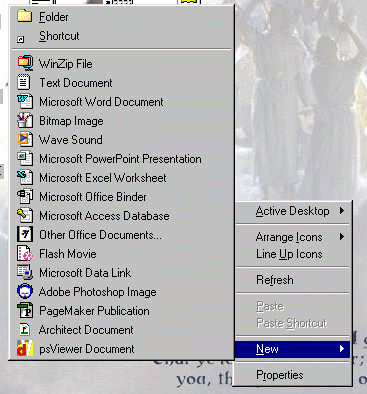Click the psViewer Document icon
This screenshot has width=367, height=394.
25,348
